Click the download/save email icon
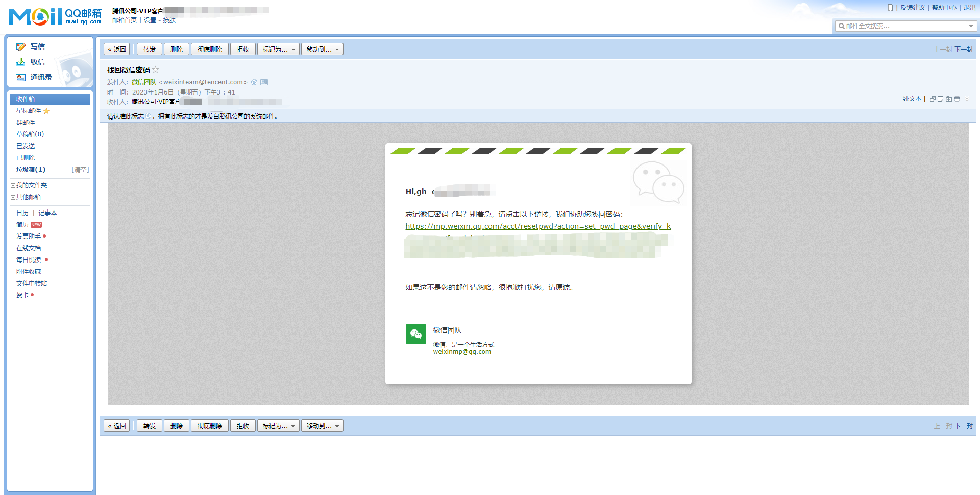The width and height of the screenshot is (980, 495). (948, 99)
